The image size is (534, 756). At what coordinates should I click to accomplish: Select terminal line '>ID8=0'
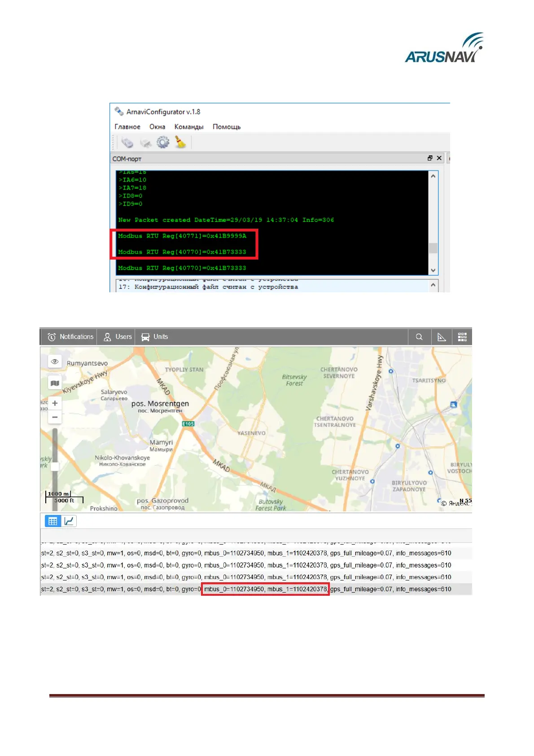coord(131,196)
